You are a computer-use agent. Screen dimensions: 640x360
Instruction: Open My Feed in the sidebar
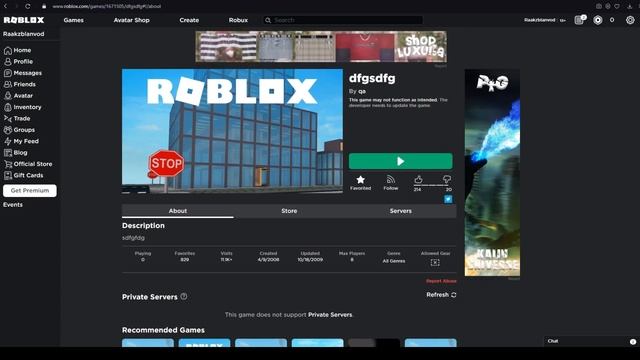click(x=21, y=142)
